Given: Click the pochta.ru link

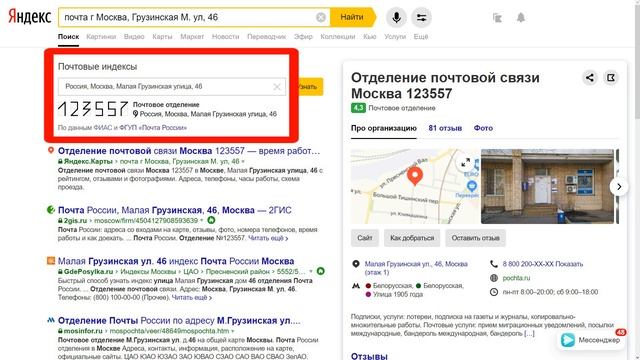Looking at the screenshot, I should tap(516, 278).
